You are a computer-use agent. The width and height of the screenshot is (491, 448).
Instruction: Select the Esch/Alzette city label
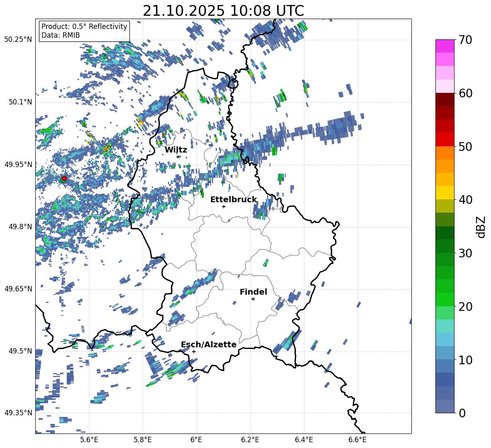[x=209, y=345]
